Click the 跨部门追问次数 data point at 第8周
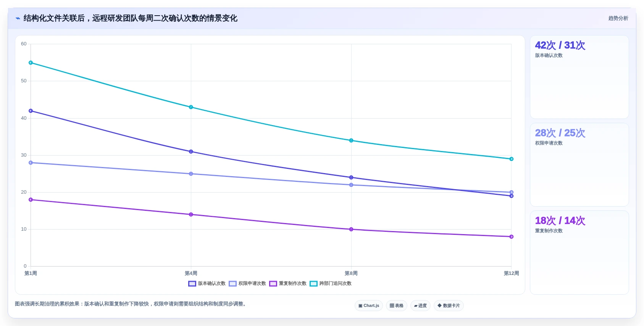This screenshot has height=326, width=644. pyautogui.click(x=351, y=141)
